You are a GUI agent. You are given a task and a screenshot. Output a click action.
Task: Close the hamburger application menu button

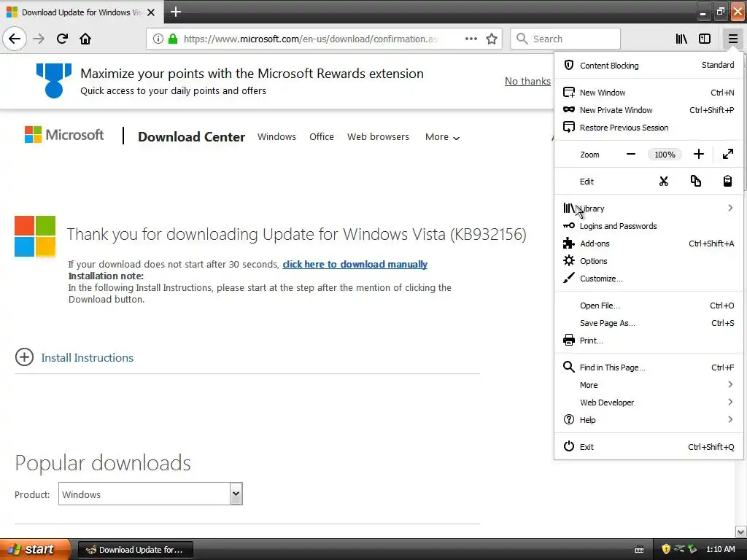pyautogui.click(x=732, y=39)
